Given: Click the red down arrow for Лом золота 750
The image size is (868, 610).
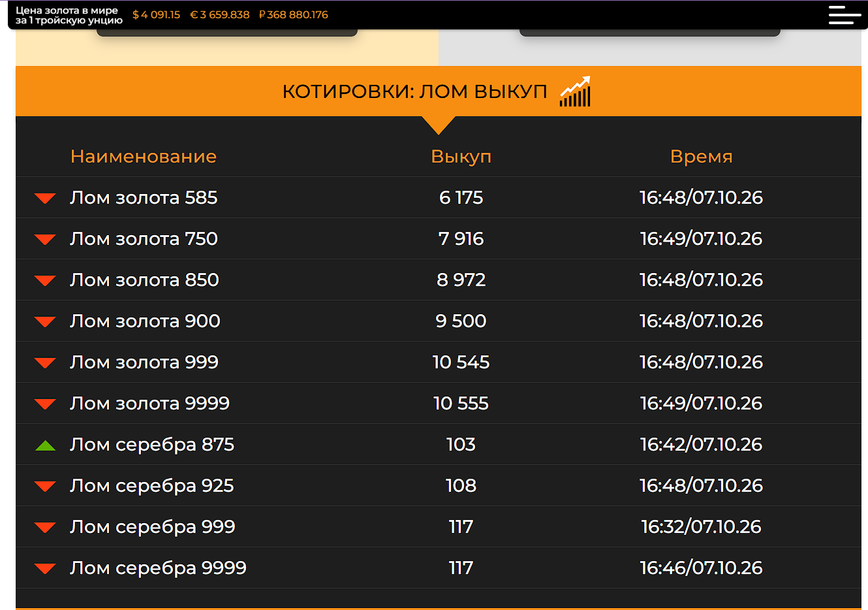Looking at the screenshot, I should click(45, 239).
